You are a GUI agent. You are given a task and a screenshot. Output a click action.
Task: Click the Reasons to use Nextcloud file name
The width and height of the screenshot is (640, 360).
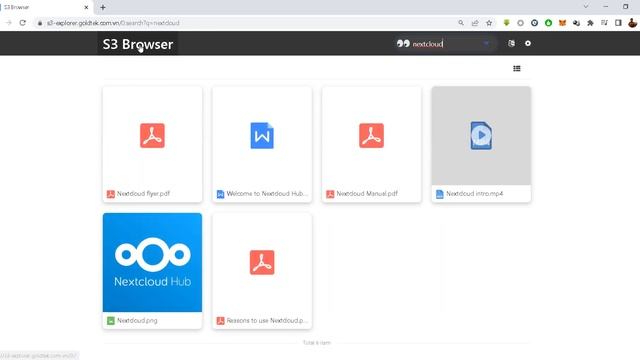click(x=267, y=320)
